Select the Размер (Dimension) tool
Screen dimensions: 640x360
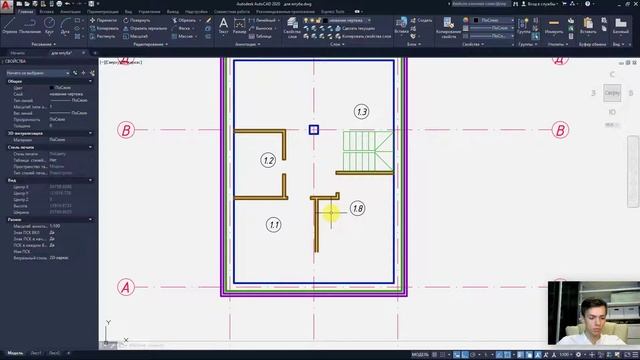[239, 25]
